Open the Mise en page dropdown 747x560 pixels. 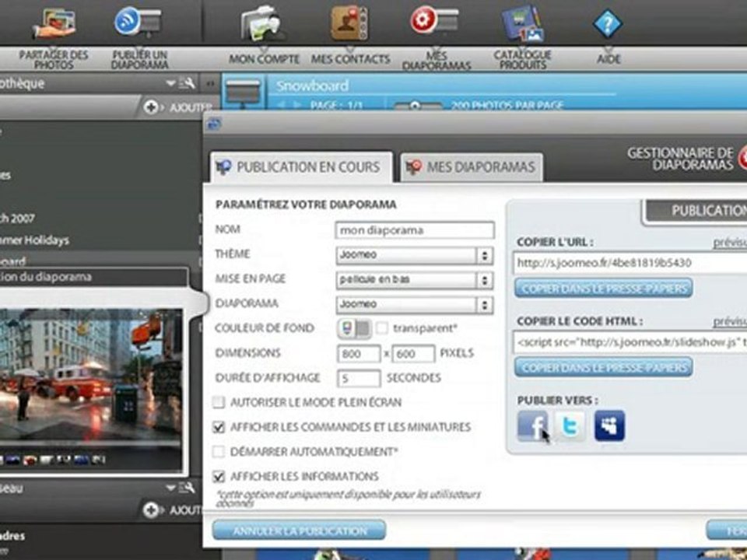[x=415, y=279]
